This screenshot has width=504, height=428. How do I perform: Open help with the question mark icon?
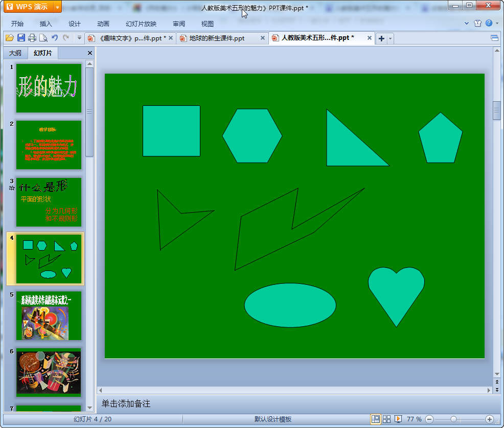click(489, 23)
